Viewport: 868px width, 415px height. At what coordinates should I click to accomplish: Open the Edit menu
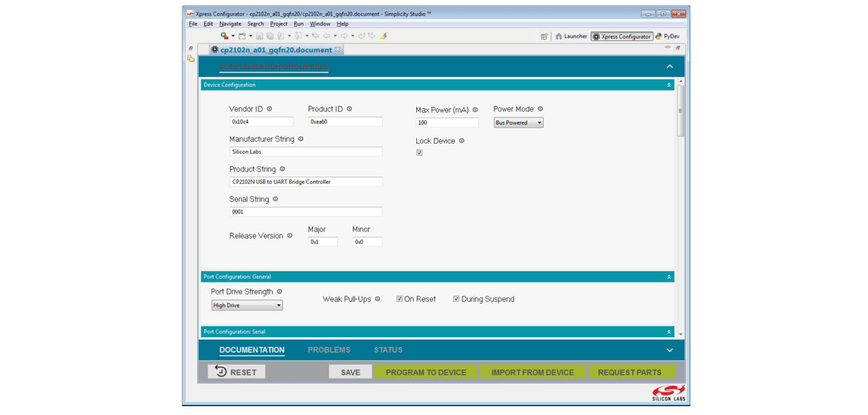(208, 24)
